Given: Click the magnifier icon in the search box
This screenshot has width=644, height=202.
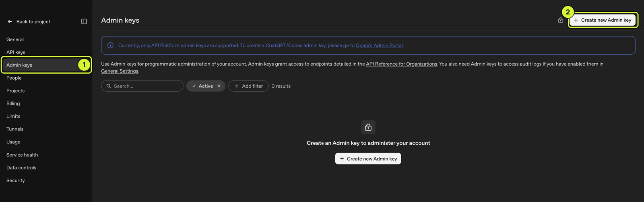Looking at the screenshot, I should [109, 86].
